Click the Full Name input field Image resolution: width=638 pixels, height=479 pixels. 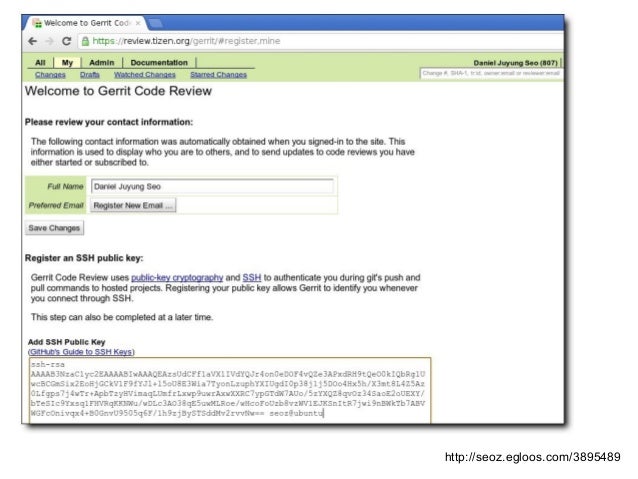pos(212,186)
